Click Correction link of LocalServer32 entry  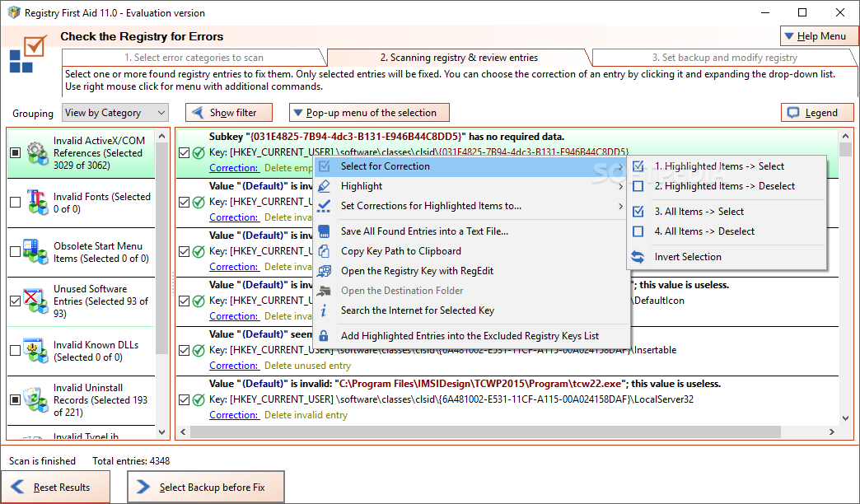coord(234,415)
